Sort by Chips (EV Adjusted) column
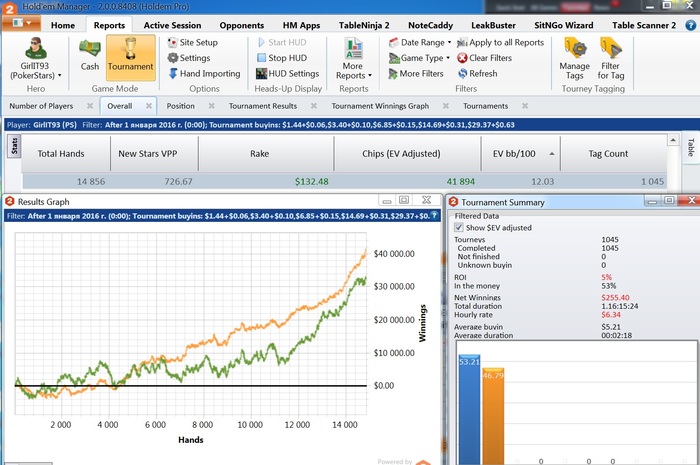The height and width of the screenshot is (465, 700). tap(407, 154)
